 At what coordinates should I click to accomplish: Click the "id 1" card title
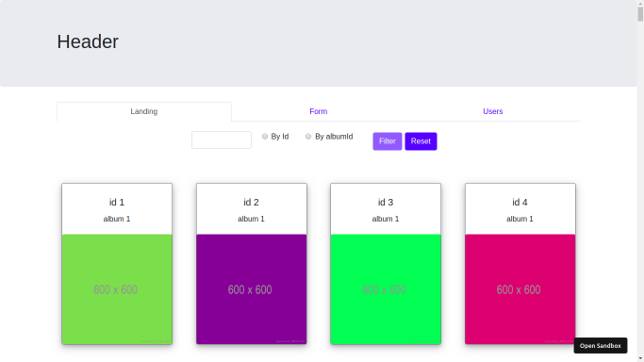point(117,203)
